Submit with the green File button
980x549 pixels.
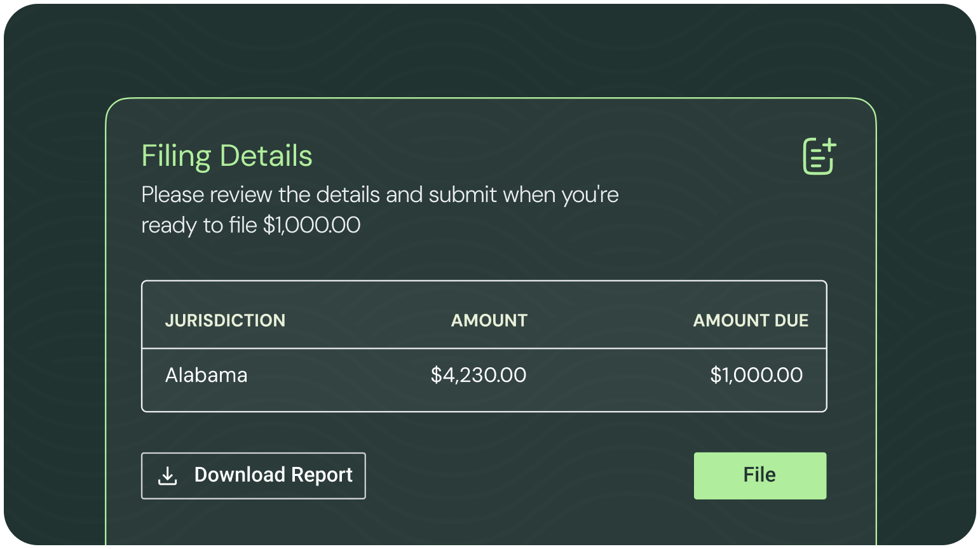(x=760, y=475)
